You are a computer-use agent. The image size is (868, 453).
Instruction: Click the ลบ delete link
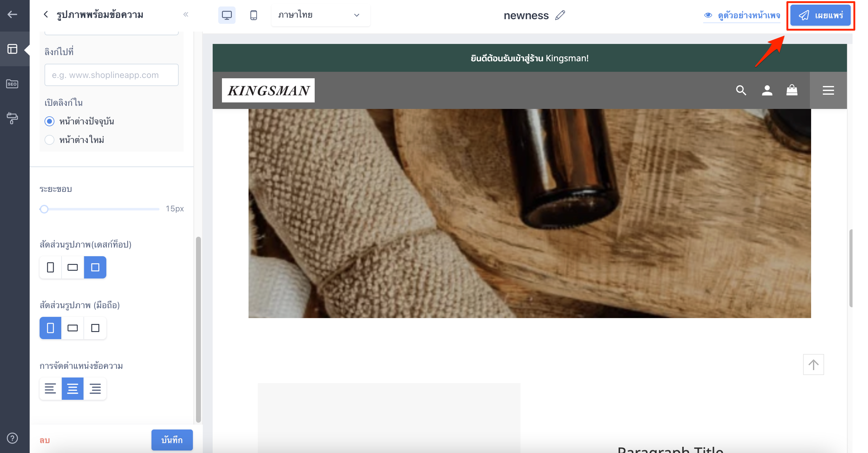click(x=45, y=440)
